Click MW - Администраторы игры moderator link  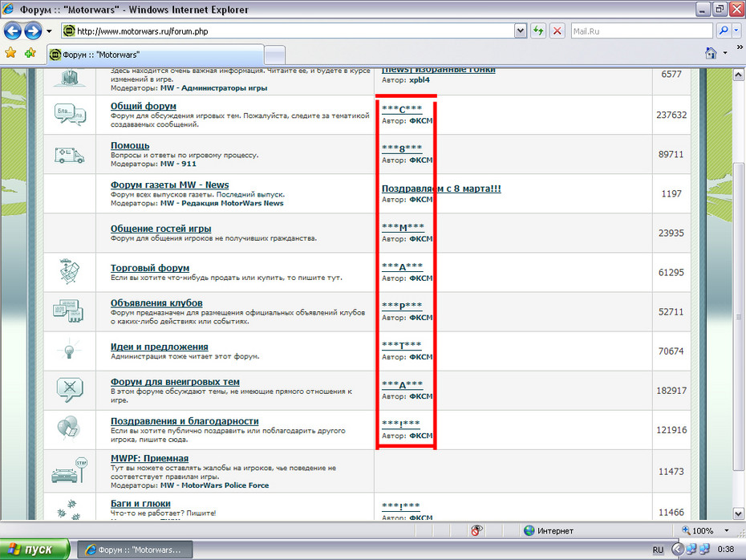[213, 88]
